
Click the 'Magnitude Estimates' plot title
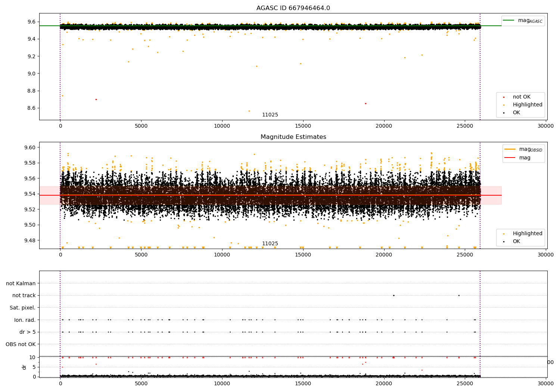(293, 137)
